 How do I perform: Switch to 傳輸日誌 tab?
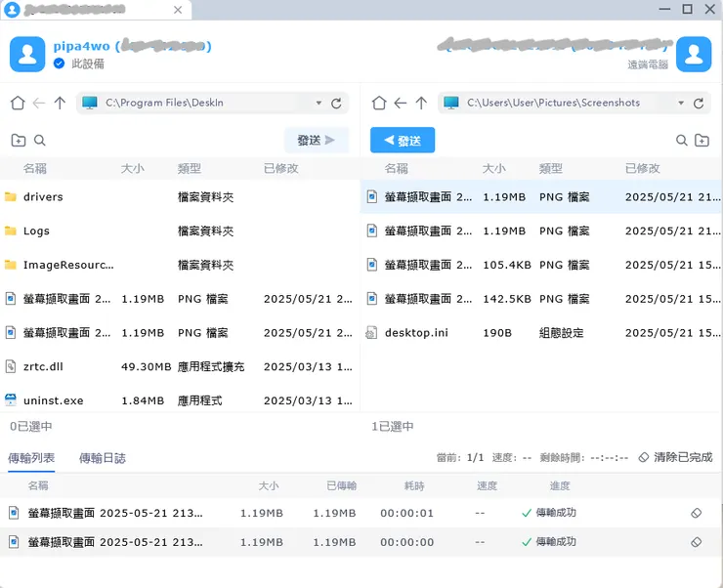[103, 458]
